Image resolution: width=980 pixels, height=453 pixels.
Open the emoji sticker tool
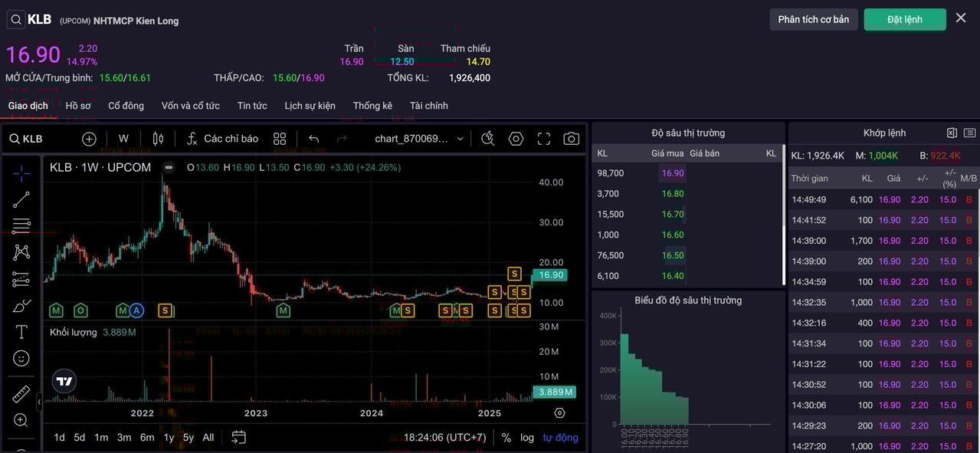point(21,358)
